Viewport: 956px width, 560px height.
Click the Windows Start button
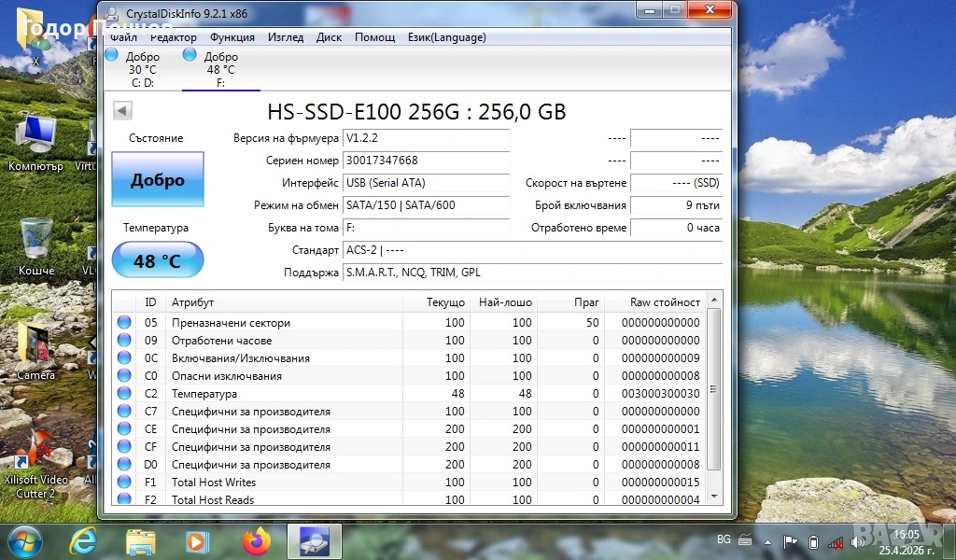tap(25, 540)
